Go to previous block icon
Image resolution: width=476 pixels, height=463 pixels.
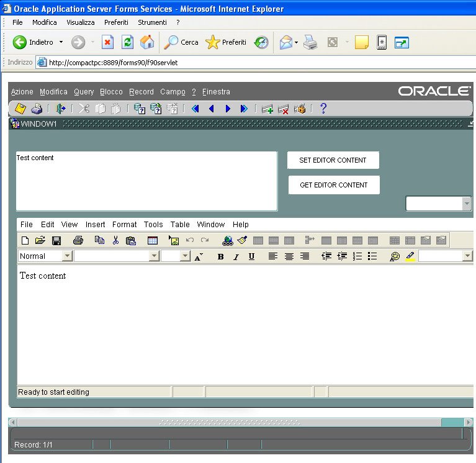click(x=195, y=109)
